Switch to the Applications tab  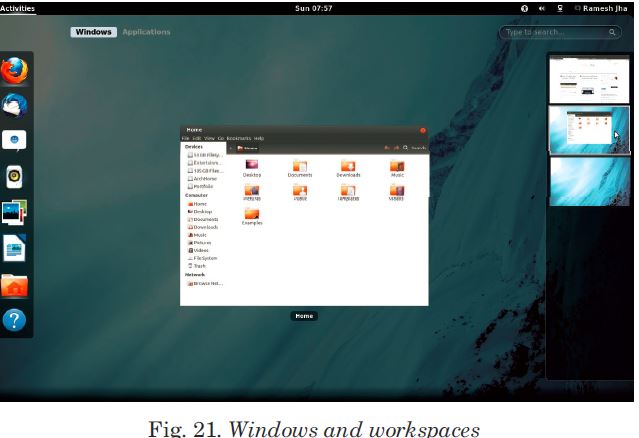[x=146, y=32]
